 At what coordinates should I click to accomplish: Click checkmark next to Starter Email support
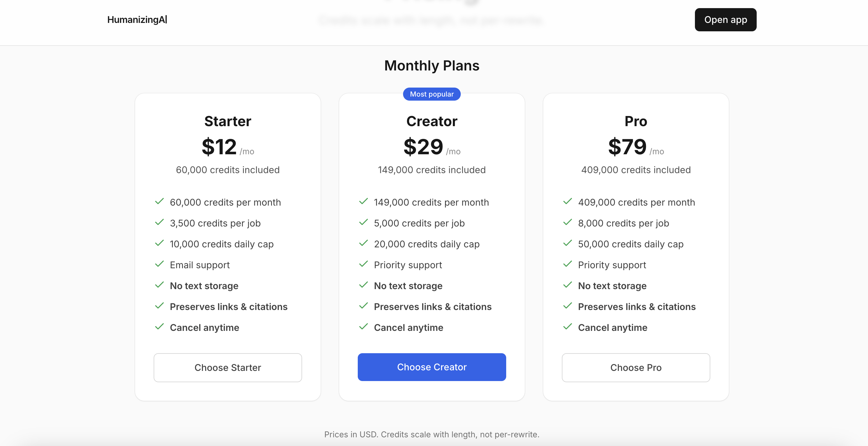pyautogui.click(x=159, y=264)
